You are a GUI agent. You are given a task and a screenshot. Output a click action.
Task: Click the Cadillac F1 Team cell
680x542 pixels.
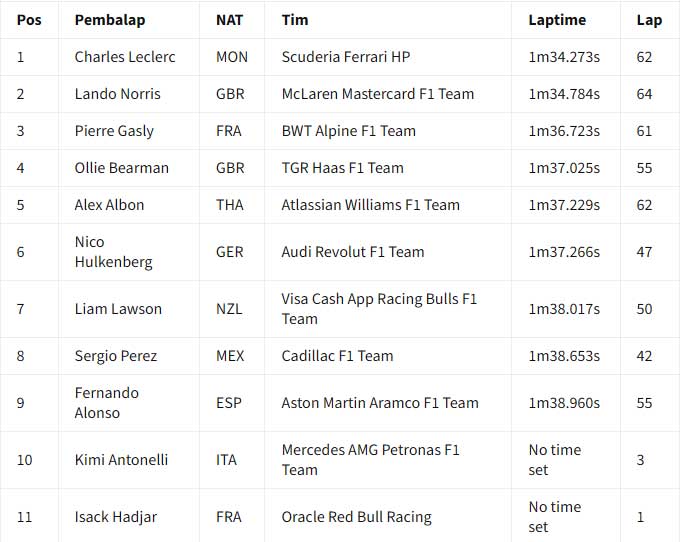click(338, 356)
